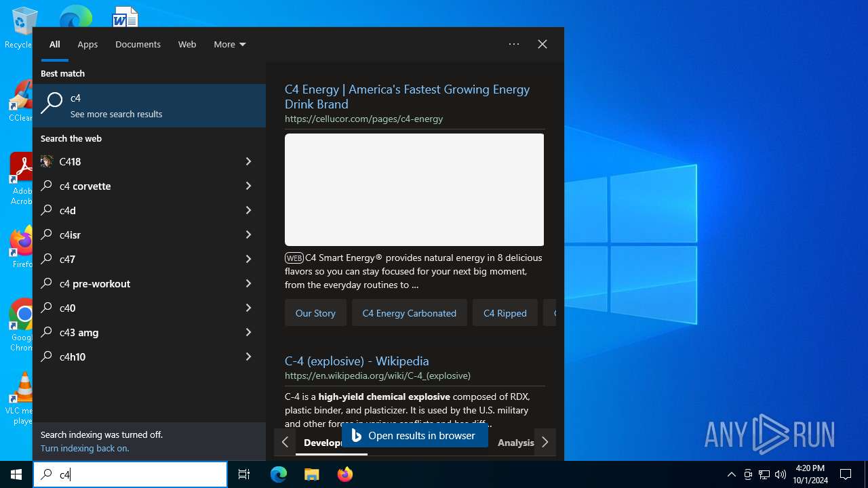The height and width of the screenshot is (488, 868).
Task: Switch to the Web search tab
Action: pyautogui.click(x=187, y=44)
